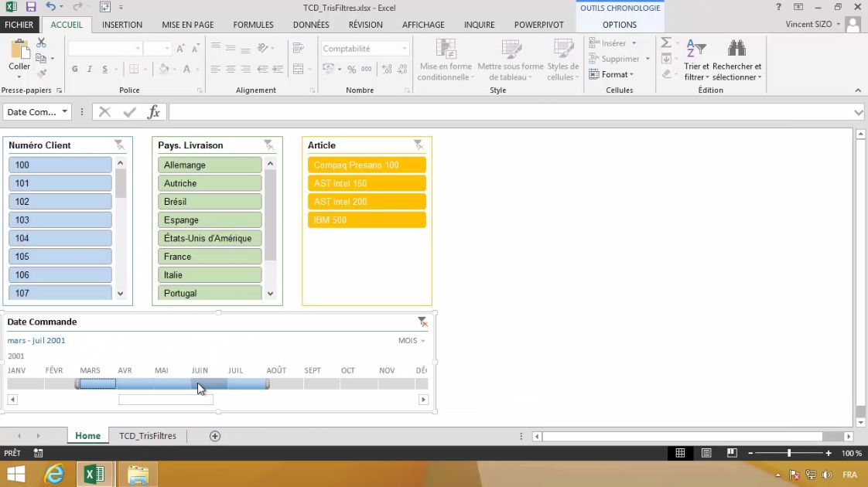
Task: Click Mise en forme conditionnelle icon
Action: (445, 50)
